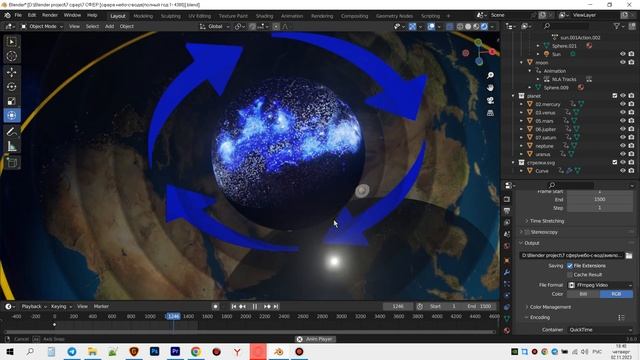Select the Move tool

point(11,72)
